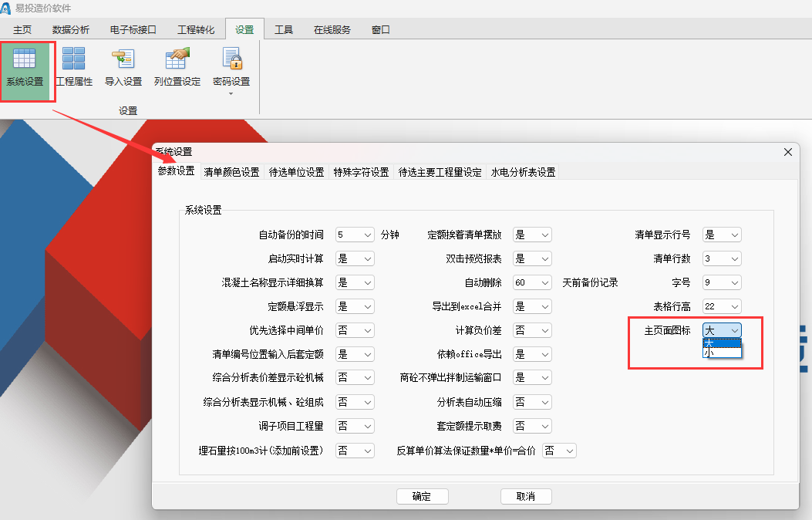Close the 系统设置 dialog

[x=788, y=152]
